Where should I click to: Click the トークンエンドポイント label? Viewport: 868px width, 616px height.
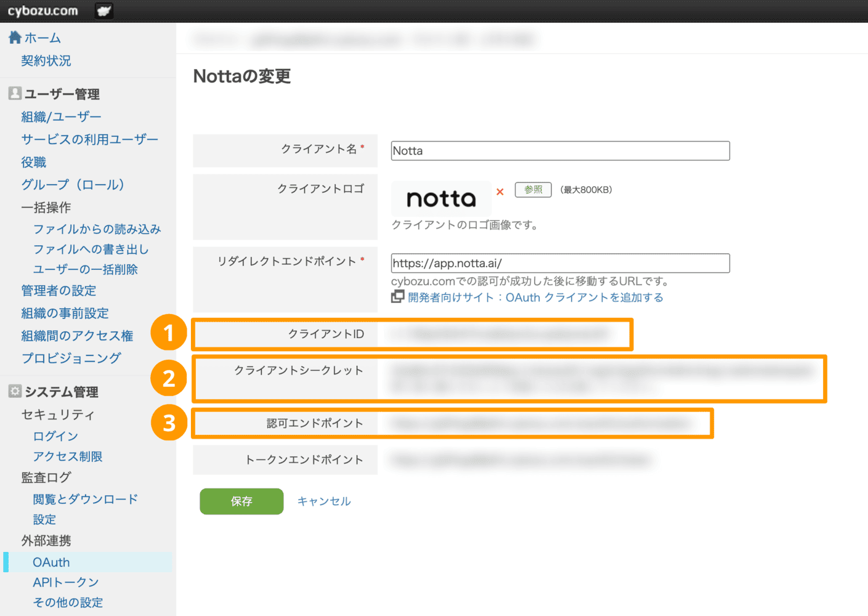pos(304,460)
